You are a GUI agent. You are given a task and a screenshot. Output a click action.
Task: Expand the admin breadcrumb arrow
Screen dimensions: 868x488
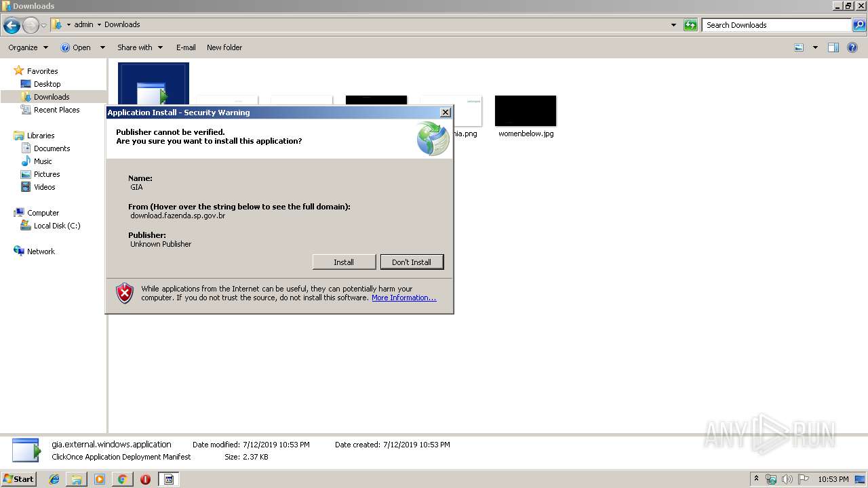tap(99, 24)
